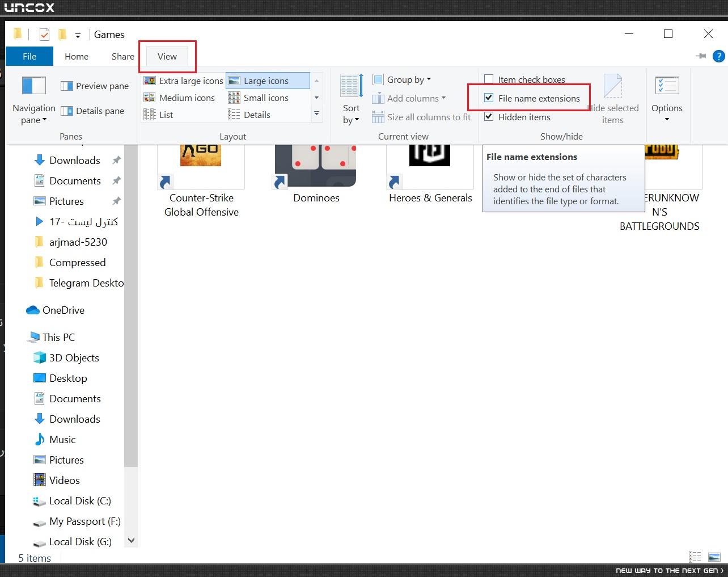Image resolution: width=728 pixels, height=577 pixels.
Task: Select Heroes & Generals shortcut
Action: 430,175
